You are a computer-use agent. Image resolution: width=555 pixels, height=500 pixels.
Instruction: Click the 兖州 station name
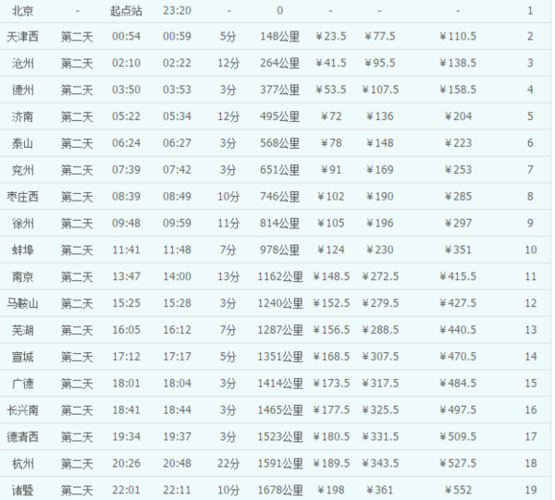coord(23,170)
